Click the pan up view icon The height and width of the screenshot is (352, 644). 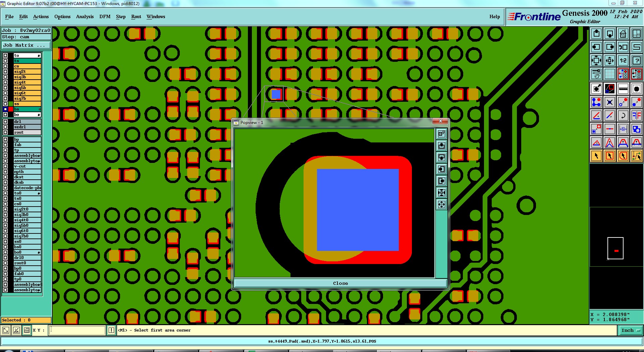click(x=596, y=34)
